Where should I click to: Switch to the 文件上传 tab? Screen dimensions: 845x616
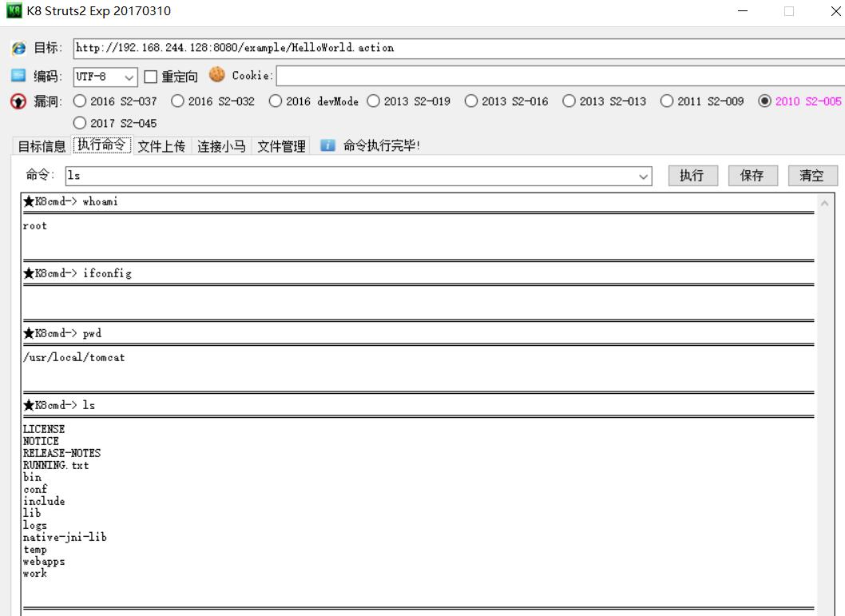161,146
